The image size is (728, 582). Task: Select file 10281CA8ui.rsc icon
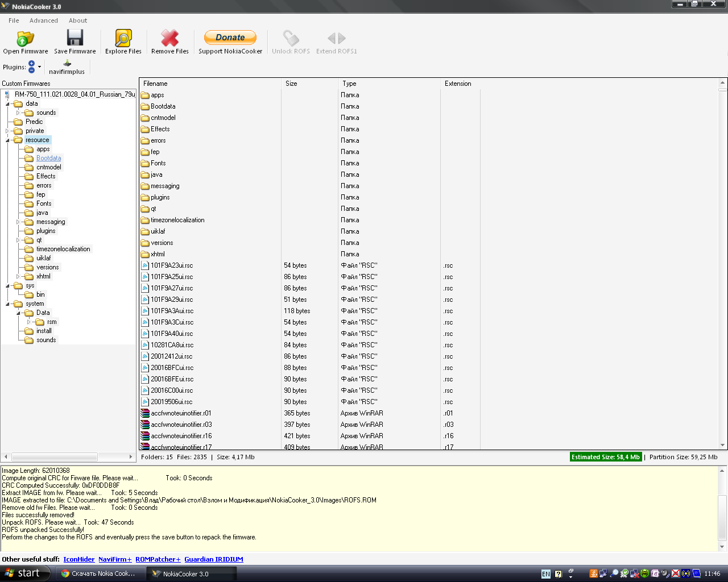click(x=145, y=345)
